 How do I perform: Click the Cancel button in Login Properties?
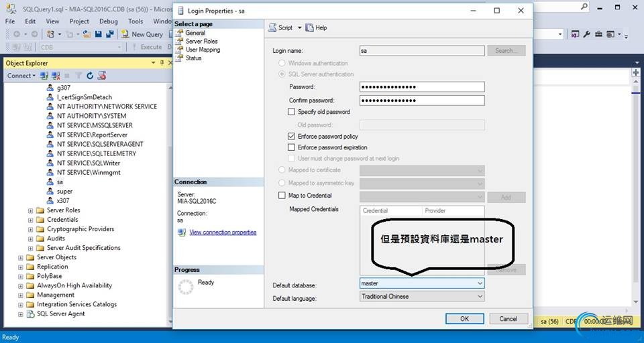tap(508, 319)
